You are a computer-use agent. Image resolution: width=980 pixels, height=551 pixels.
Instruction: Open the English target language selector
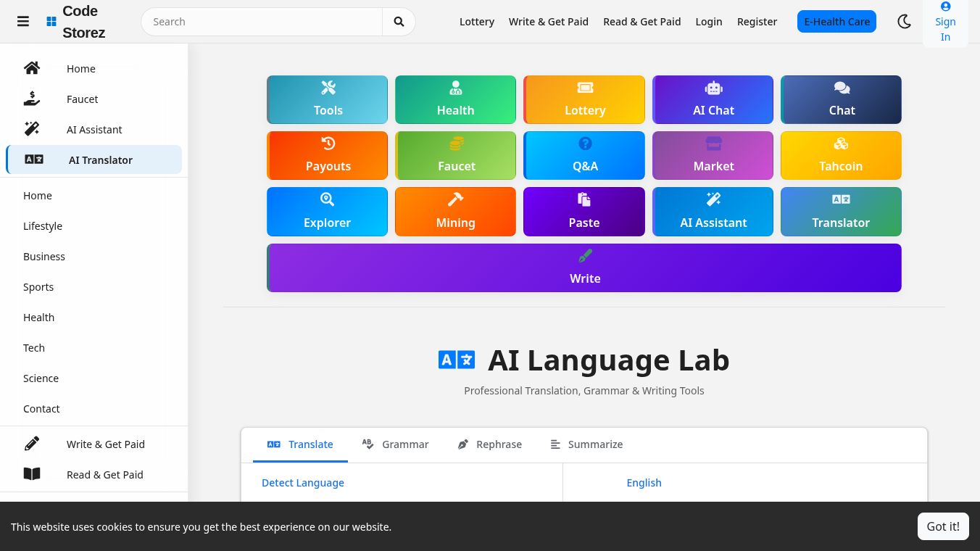[644, 483]
